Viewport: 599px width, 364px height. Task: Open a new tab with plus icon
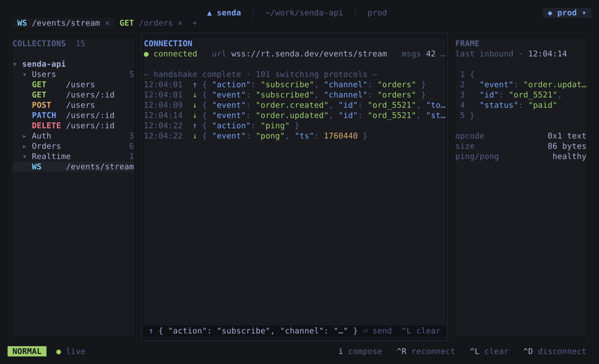[x=195, y=23]
